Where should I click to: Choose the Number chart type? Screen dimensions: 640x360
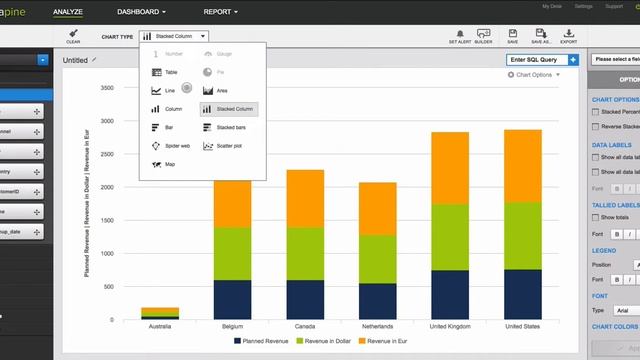click(x=167, y=54)
